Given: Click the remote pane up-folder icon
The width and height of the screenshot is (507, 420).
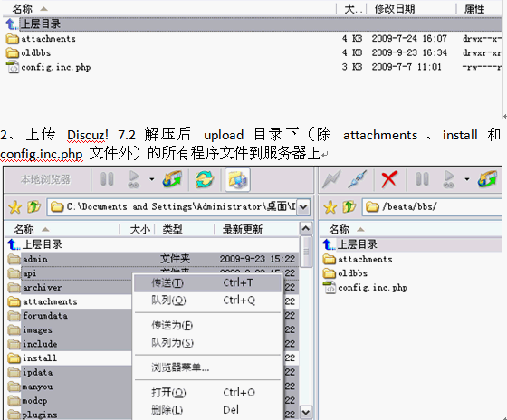Looking at the screenshot, I should (x=349, y=206).
